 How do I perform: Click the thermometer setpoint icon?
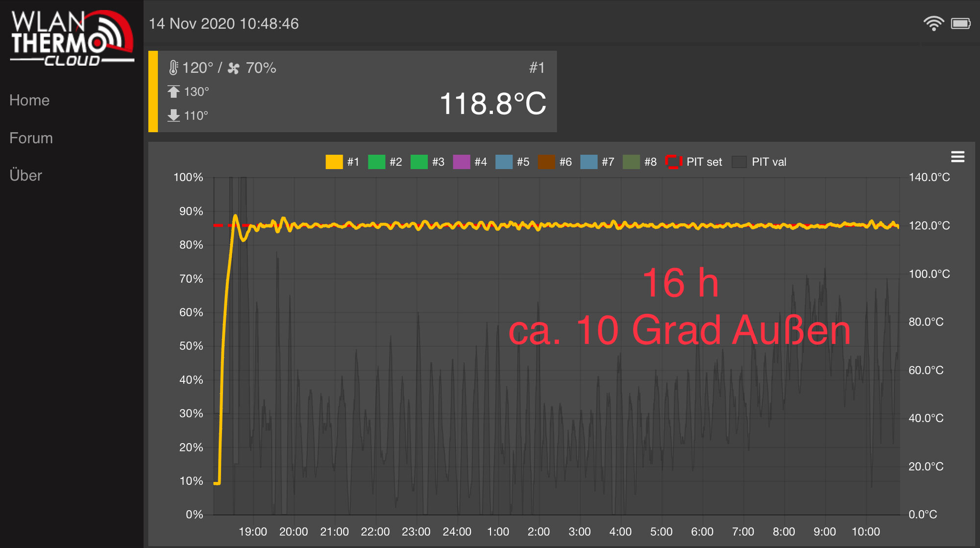173,68
